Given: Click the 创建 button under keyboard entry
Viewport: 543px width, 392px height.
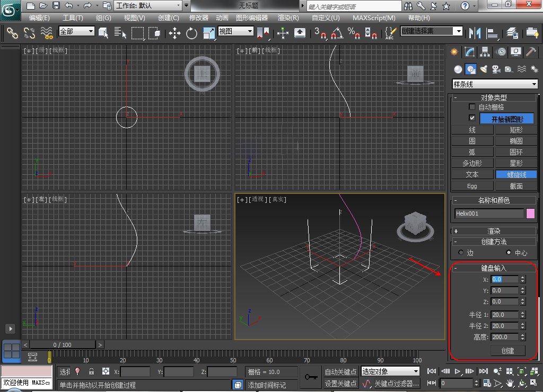Looking at the screenshot, I should tap(507, 351).
